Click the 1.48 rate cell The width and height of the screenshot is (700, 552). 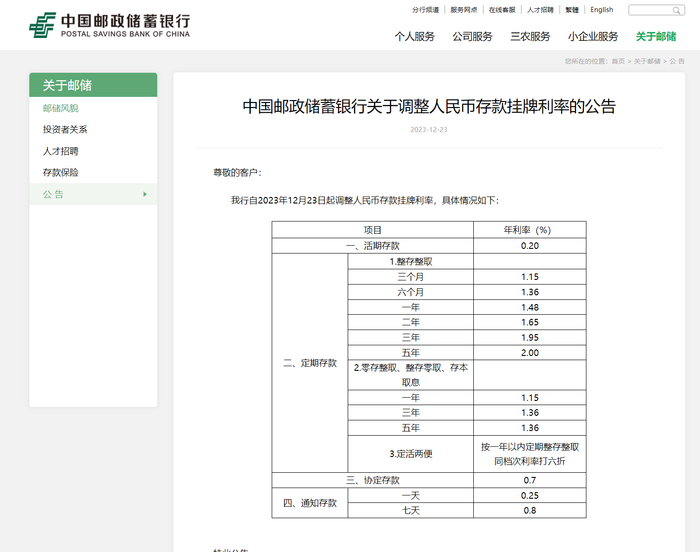tap(530, 307)
